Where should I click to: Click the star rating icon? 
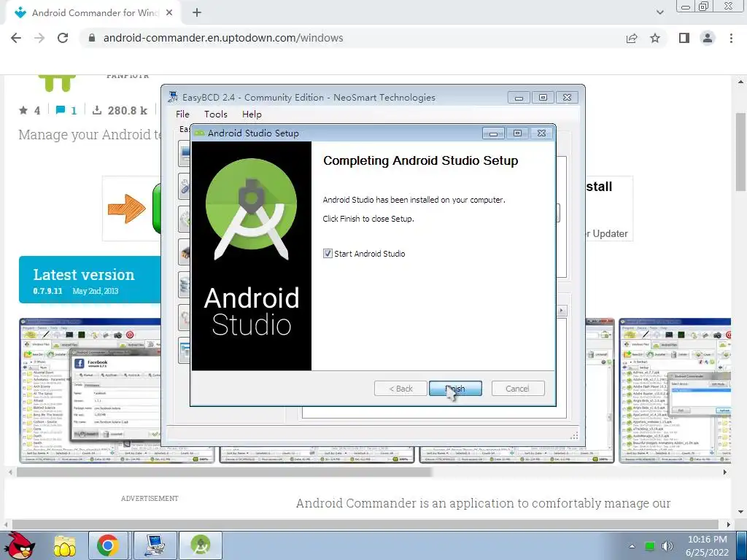point(23,111)
